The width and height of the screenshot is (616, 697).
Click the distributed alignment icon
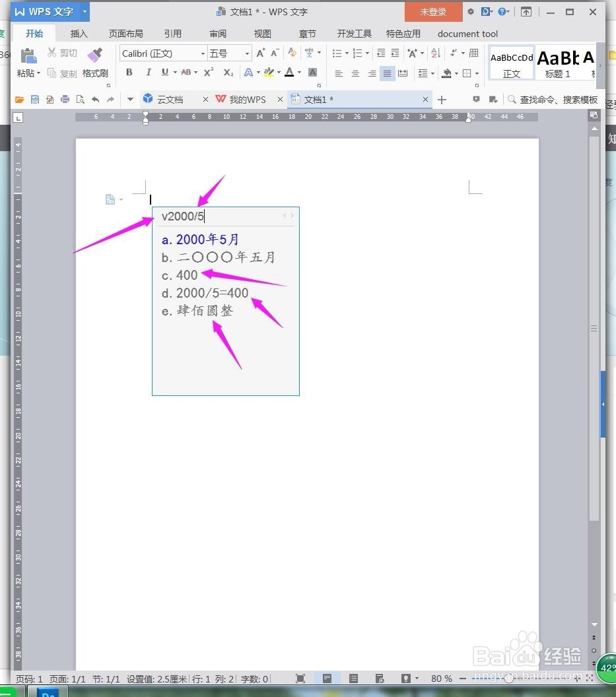coord(403,73)
